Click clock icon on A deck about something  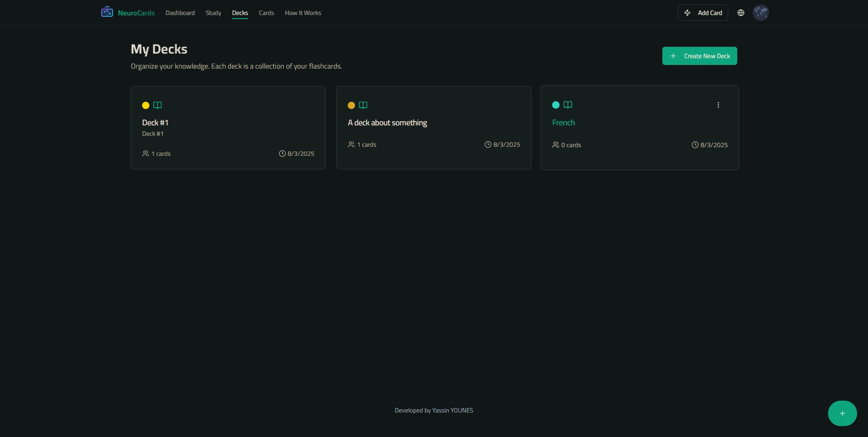tap(488, 144)
